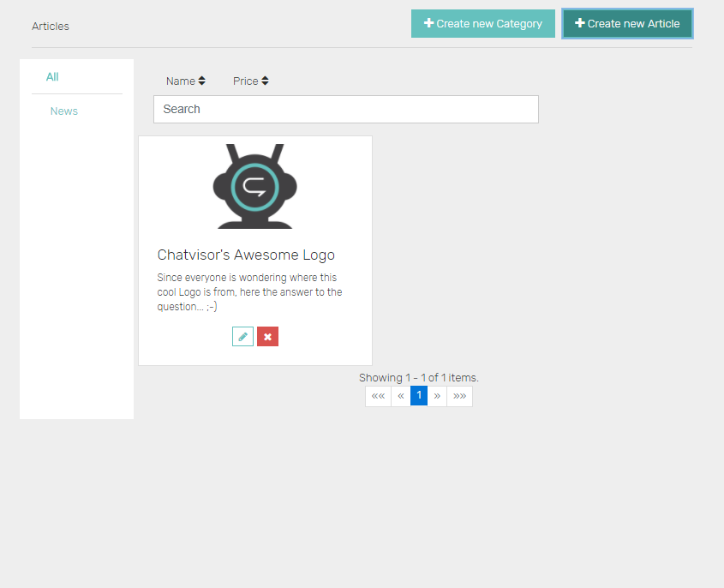
Task: Click the red delete icon on the article card
Action: [267, 336]
